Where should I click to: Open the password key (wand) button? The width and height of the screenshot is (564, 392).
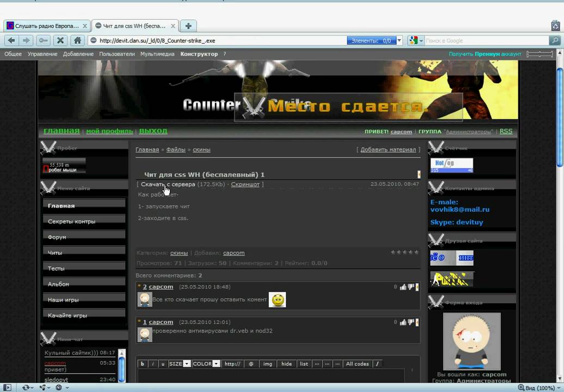pos(43,40)
